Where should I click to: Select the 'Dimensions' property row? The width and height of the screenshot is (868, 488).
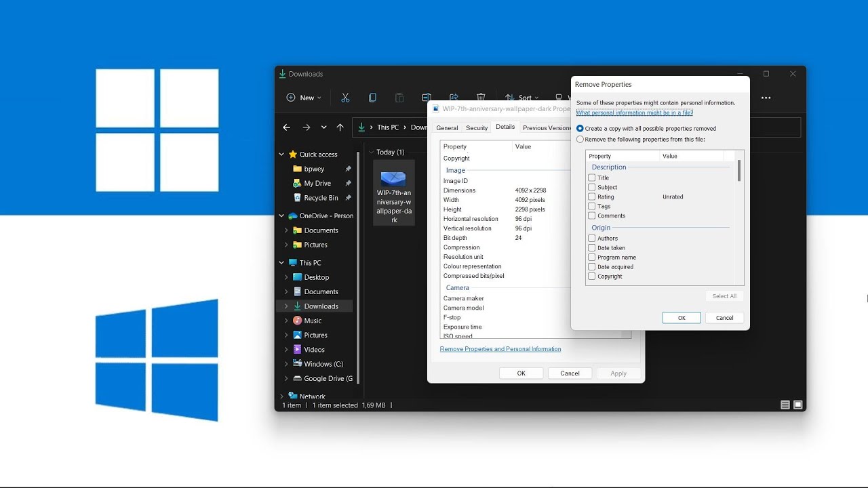505,190
